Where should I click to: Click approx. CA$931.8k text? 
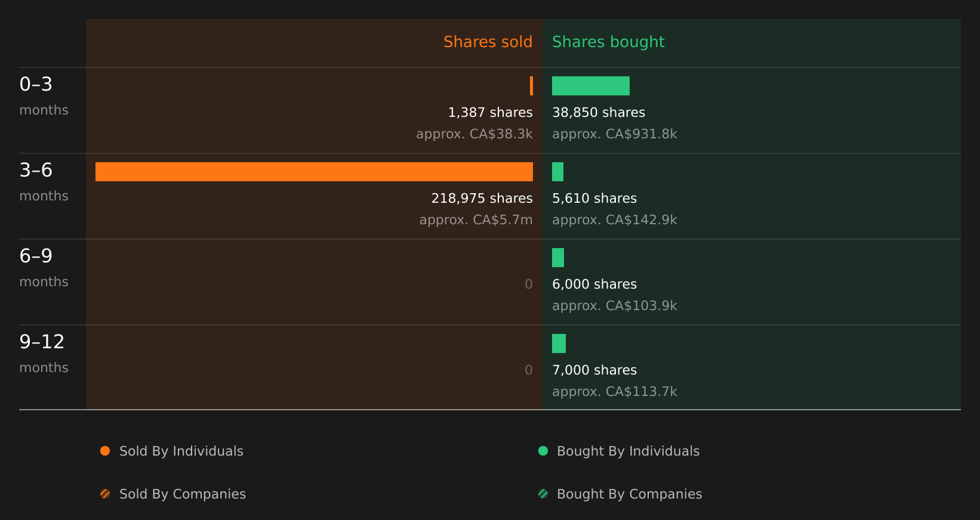[x=615, y=134]
